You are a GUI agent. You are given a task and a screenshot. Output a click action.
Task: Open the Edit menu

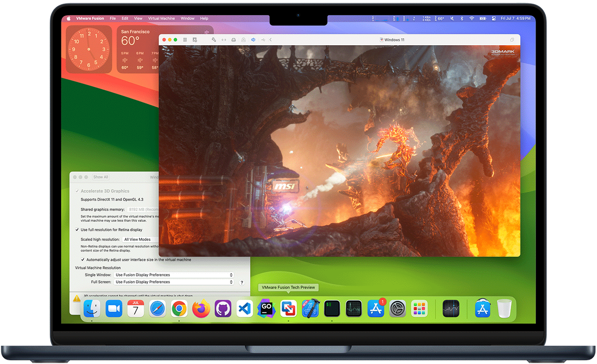[125, 18]
